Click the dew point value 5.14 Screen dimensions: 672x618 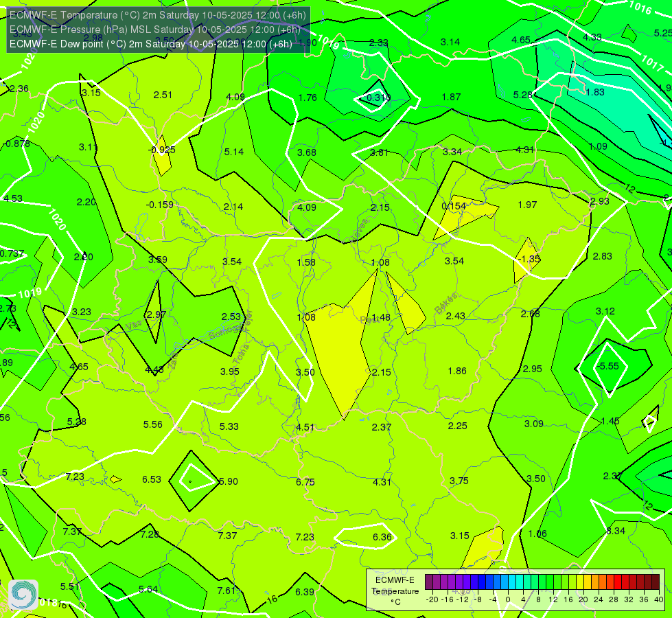(234, 151)
